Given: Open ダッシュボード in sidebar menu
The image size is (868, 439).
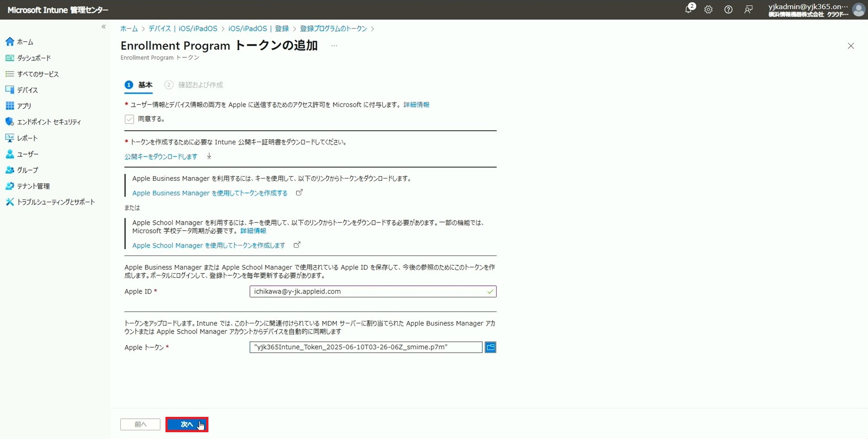Looking at the screenshot, I should [x=34, y=58].
